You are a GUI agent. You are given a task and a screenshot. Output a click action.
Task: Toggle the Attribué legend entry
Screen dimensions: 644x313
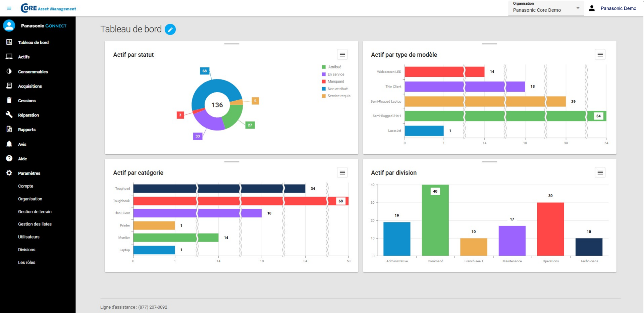pos(333,67)
